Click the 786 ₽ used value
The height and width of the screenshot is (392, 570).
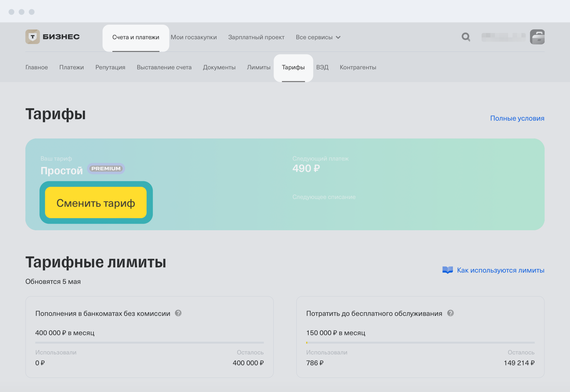pyautogui.click(x=315, y=363)
